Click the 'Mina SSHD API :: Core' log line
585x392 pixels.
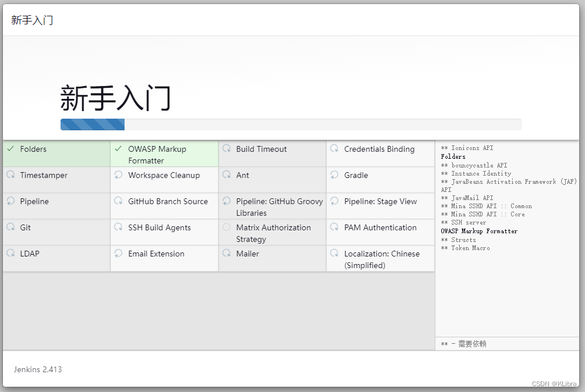(483, 214)
